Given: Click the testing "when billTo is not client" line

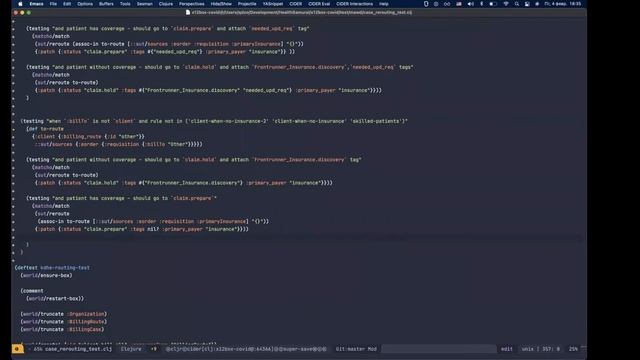Looking at the screenshot, I should tap(214, 121).
